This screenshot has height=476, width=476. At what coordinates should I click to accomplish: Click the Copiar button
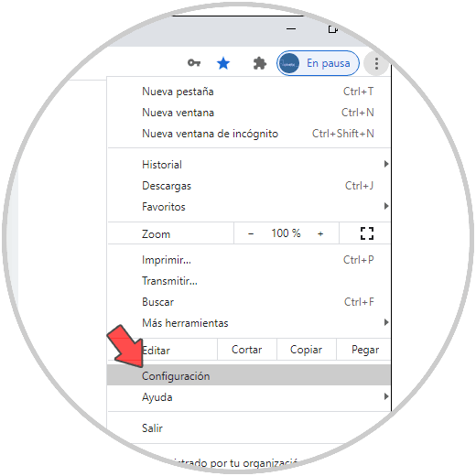point(306,350)
